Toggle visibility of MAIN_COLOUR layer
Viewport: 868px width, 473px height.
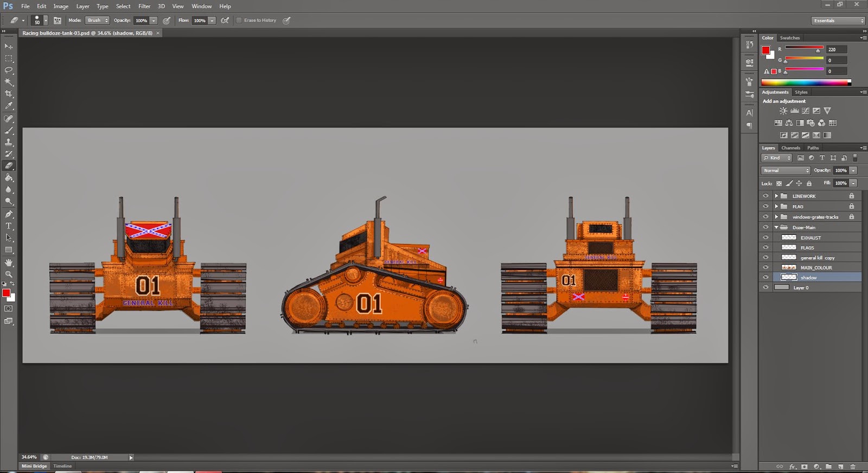[765, 267]
